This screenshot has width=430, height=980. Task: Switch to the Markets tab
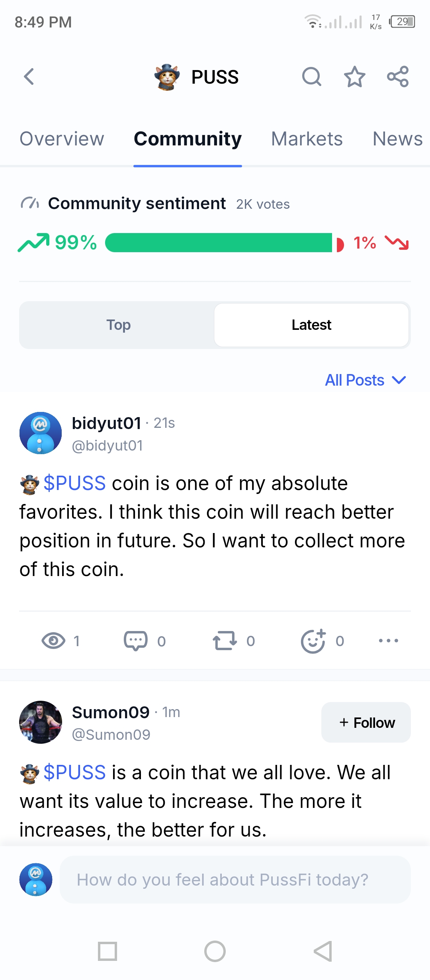click(307, 139)
